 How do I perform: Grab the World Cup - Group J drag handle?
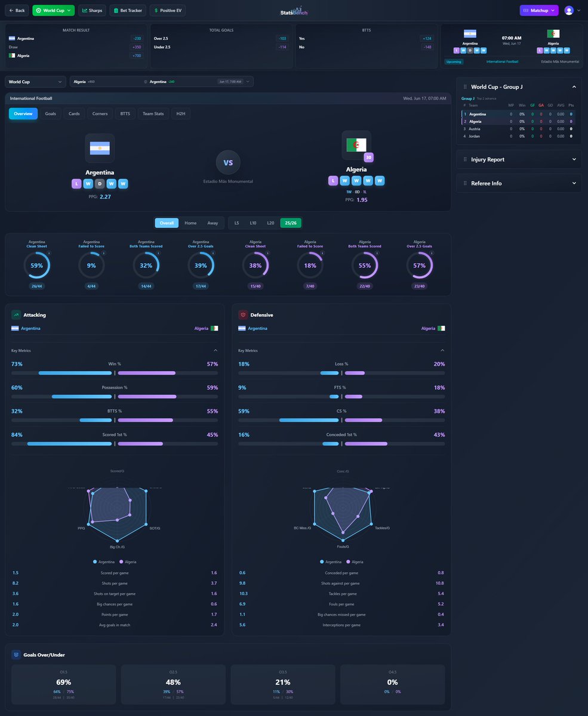465,87
